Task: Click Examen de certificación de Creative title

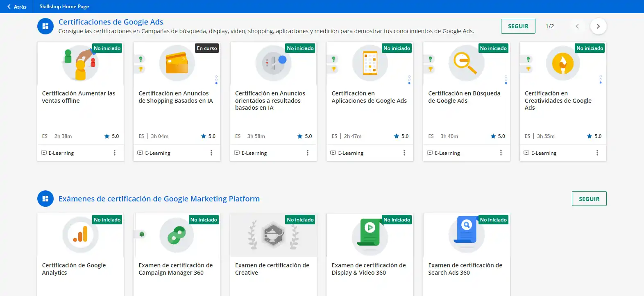Action: point(272,269)
